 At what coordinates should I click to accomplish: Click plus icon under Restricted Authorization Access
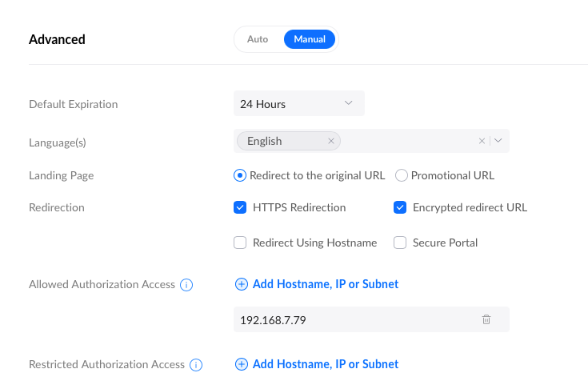point(242,365)
